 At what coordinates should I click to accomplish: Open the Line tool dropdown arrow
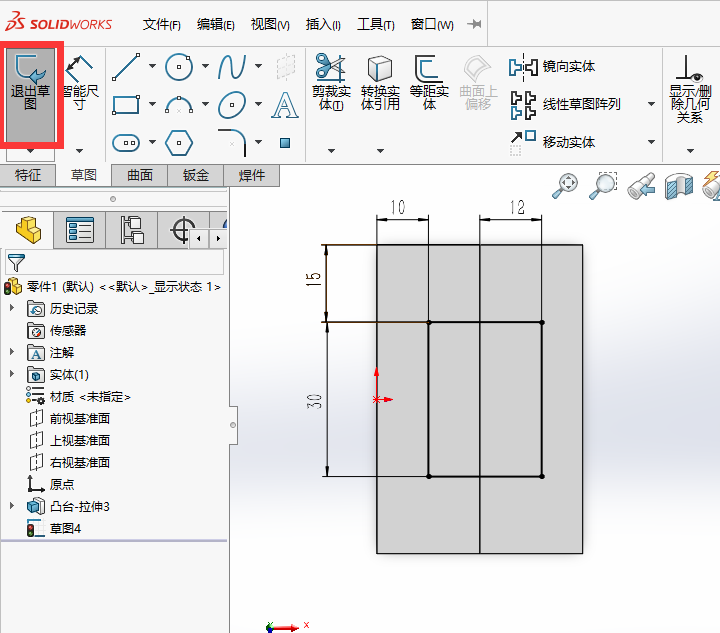click(152, 66)
